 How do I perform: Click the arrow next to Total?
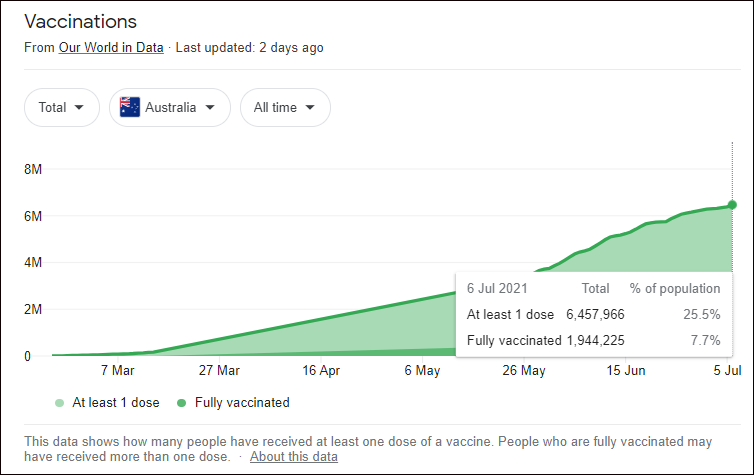(x=79, y=108)
